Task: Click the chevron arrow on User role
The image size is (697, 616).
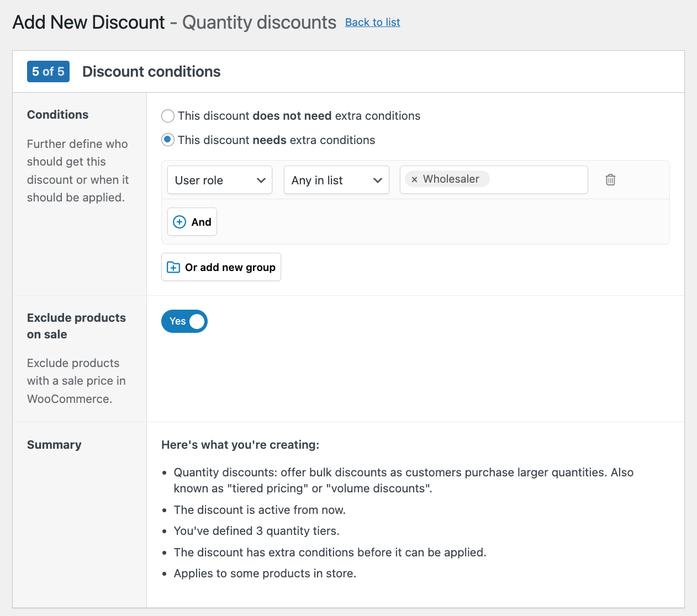Action: pyautogui.click(x=261, y=180)
